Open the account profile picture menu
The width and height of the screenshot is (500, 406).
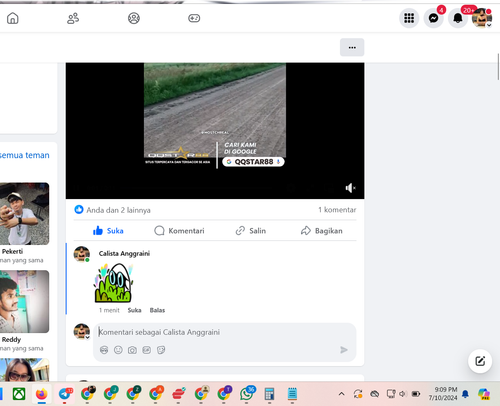point(482,18)
